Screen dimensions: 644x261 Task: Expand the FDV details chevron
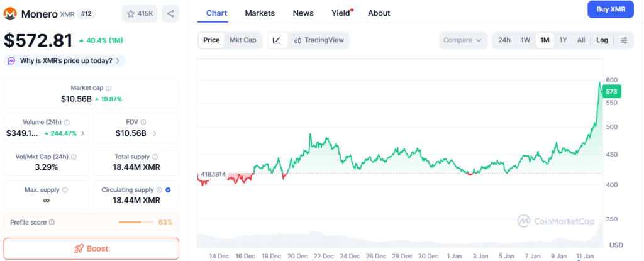(x=155, y=133)
